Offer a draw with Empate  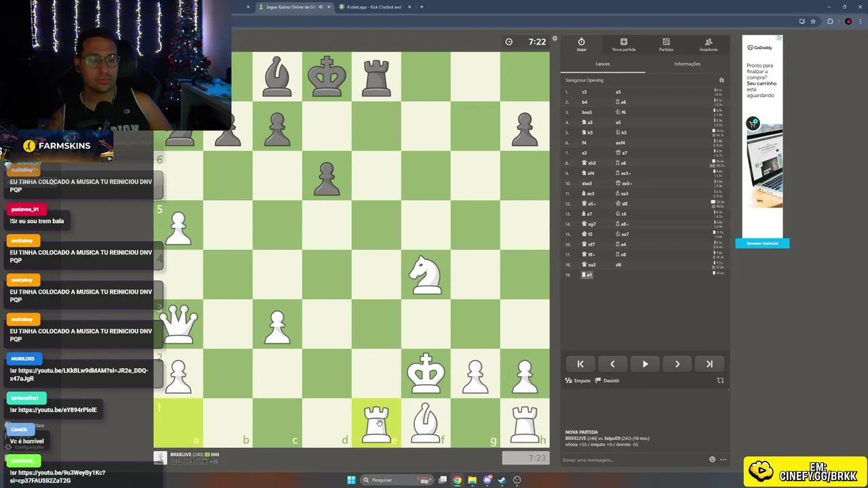point(578,380)
